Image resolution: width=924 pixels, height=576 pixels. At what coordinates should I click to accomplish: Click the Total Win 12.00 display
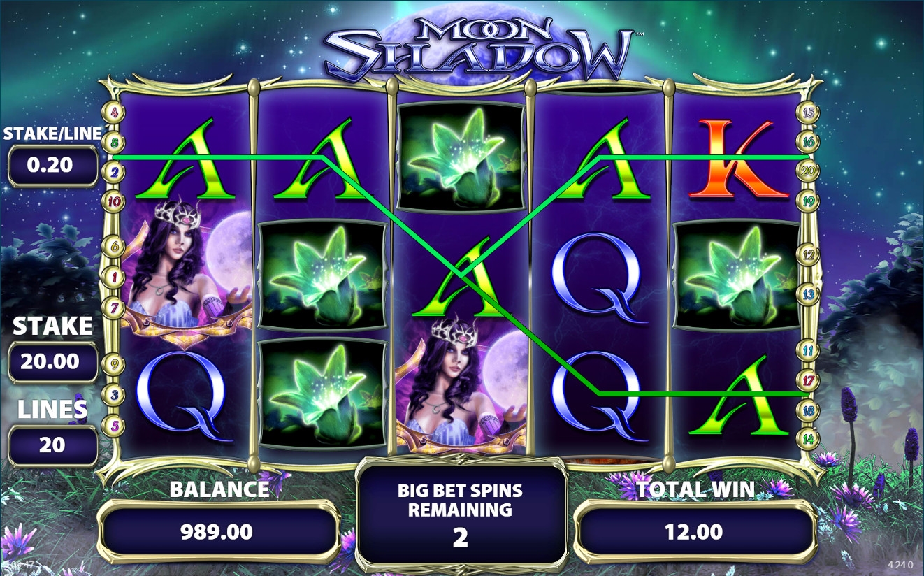point(695,533)
